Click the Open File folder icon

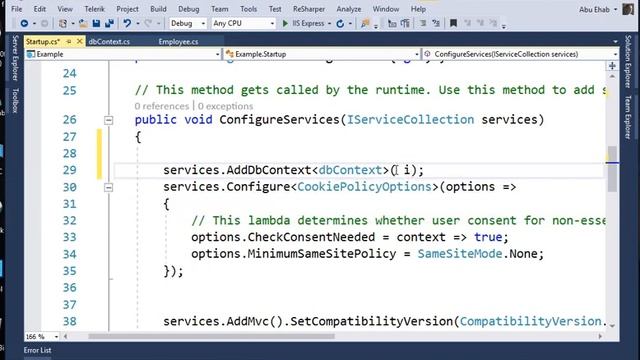(x=83, y=24)
